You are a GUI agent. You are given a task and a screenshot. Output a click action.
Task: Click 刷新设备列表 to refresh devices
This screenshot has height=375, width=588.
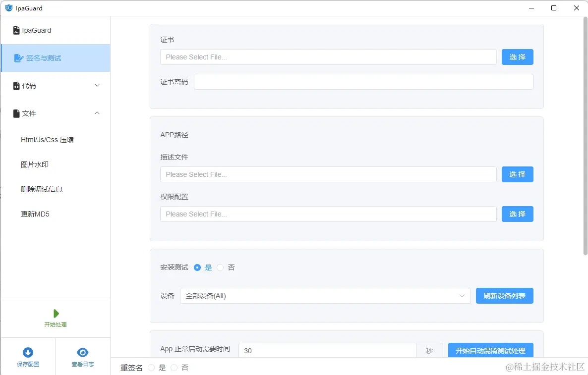click(504, 296)
